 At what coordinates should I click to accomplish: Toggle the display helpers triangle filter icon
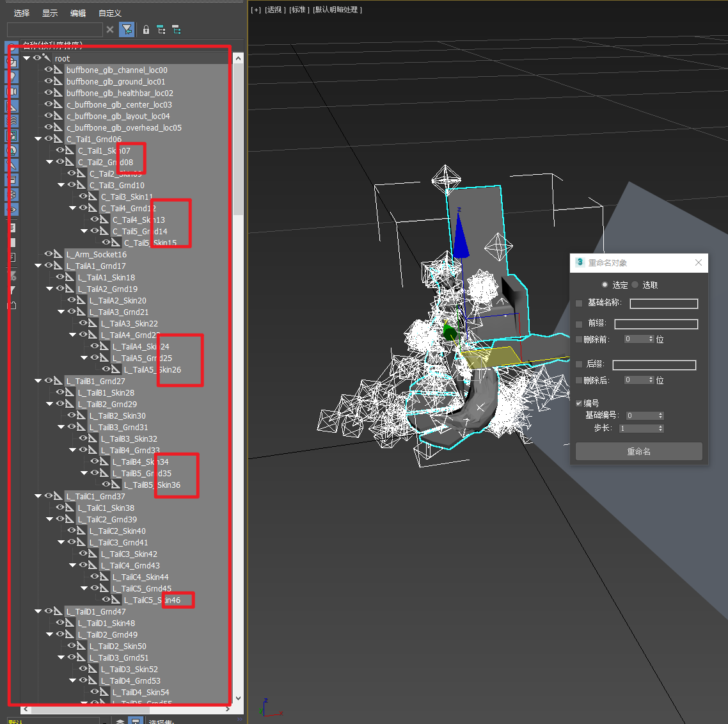coord(13,106)
